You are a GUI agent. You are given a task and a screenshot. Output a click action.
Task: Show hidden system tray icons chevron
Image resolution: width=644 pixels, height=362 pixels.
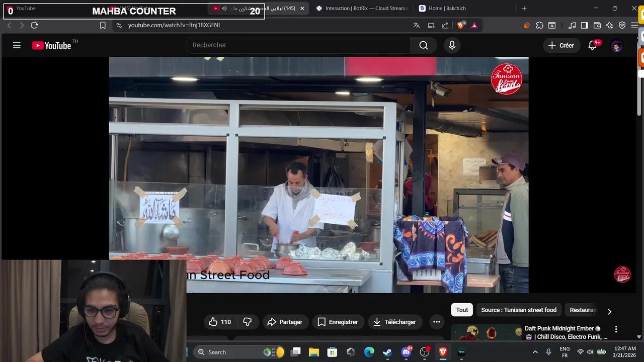point(535,352)
